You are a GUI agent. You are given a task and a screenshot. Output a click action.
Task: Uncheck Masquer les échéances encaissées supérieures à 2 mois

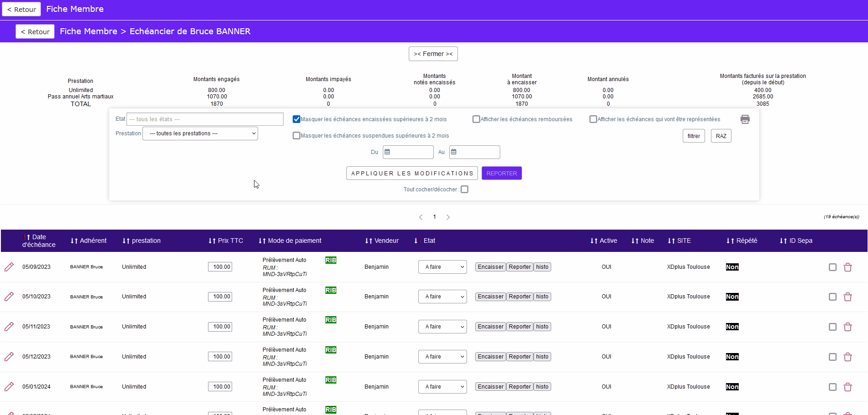tap(296, 119)
